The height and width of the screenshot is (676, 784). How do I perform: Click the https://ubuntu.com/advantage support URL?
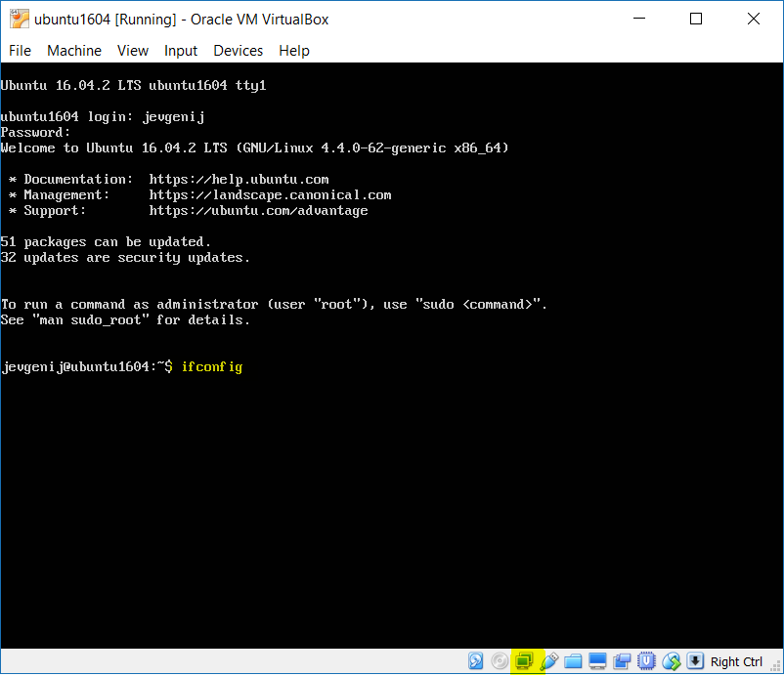[258, 211]
